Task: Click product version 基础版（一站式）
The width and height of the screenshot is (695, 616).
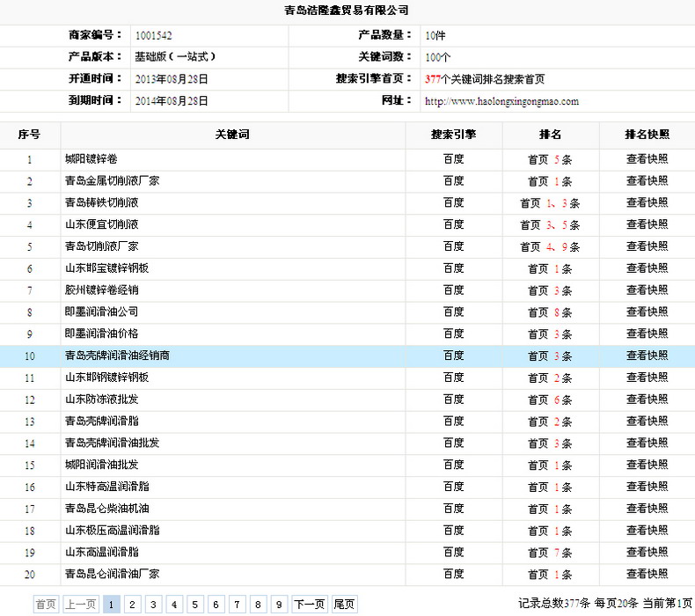Action: coord(175,57)
